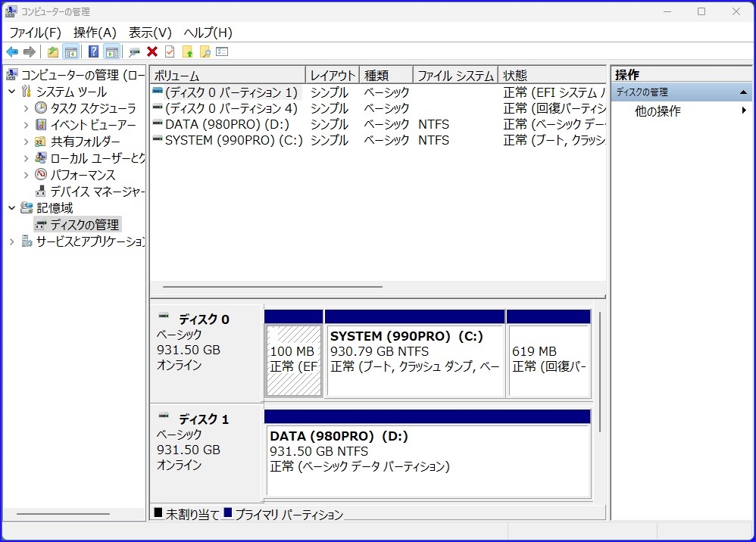Select the システム ツール tree item
The height and width of the screenshot is (542, 756).
[71, 92]
